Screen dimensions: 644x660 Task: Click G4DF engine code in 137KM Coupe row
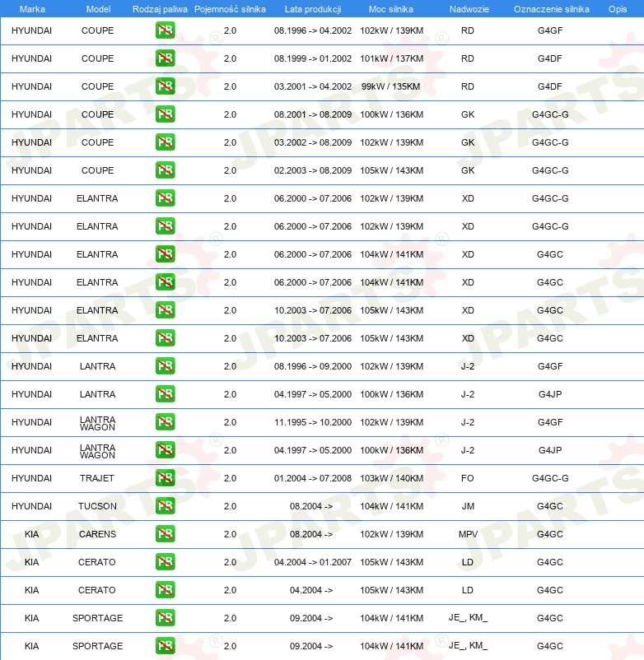pyautogui.click(x=550, y=58)
